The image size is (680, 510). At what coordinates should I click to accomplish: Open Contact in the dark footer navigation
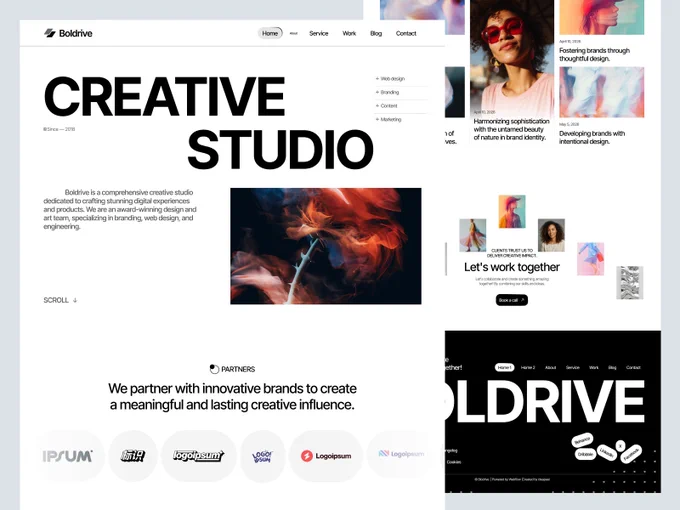tap(633, 367)
